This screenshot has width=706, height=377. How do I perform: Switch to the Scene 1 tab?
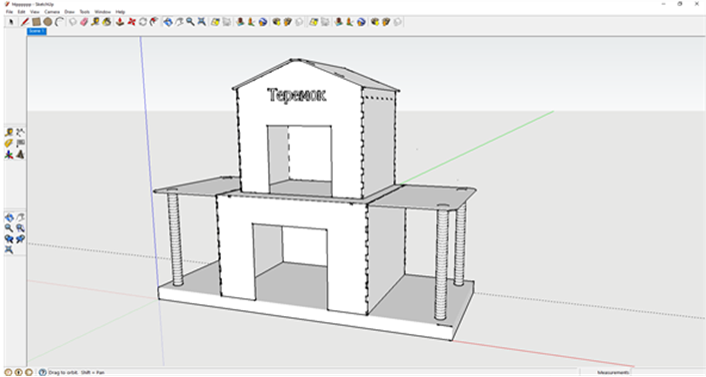pos(36,31)
